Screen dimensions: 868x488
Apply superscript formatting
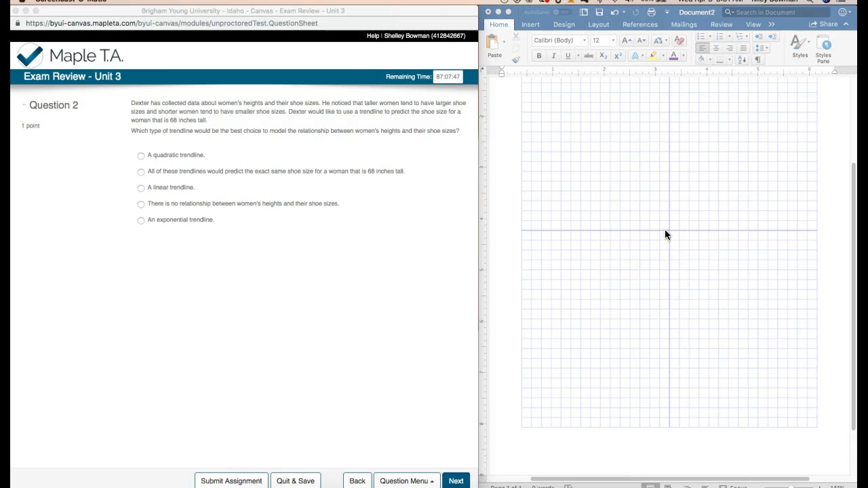tap(618, 56)
